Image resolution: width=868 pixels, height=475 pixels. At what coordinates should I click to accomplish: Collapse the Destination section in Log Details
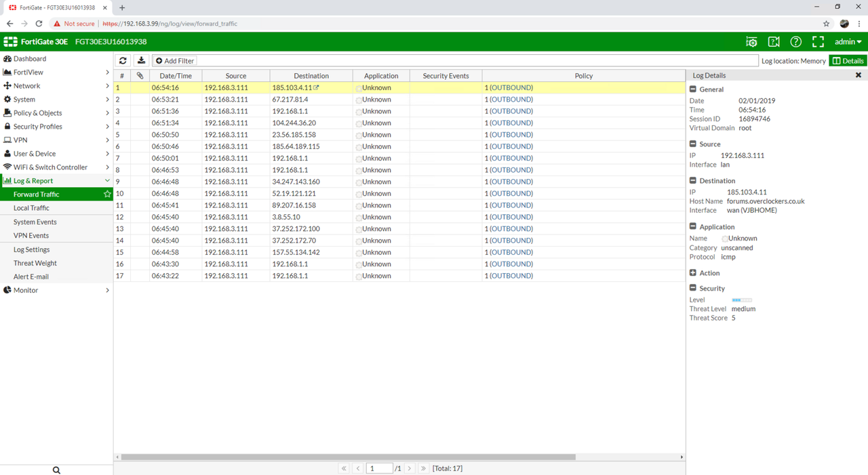pos(693,181)
